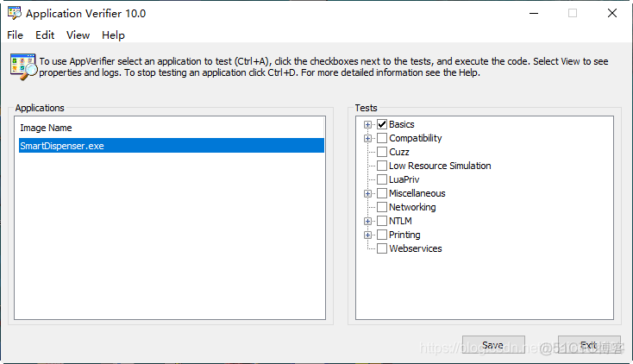633x364 pixels.
Task: Expand the Miscellaneous tree node
Action: click(368, 193)
